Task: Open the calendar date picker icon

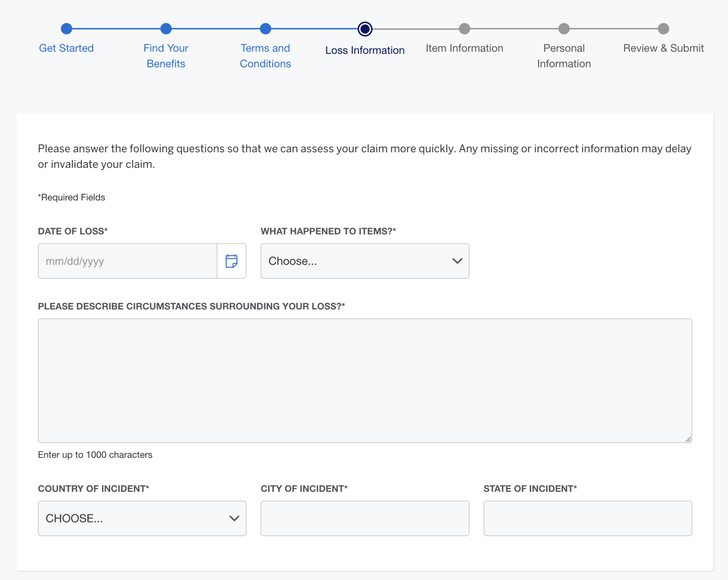Action: [231, 261]
